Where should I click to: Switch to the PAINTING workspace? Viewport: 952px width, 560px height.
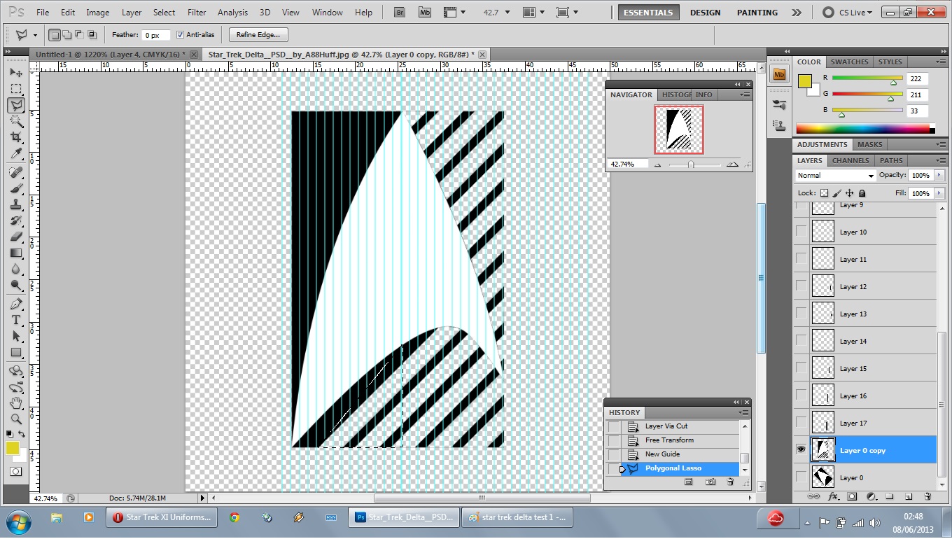pyautogui.click(x=757, y=12)
